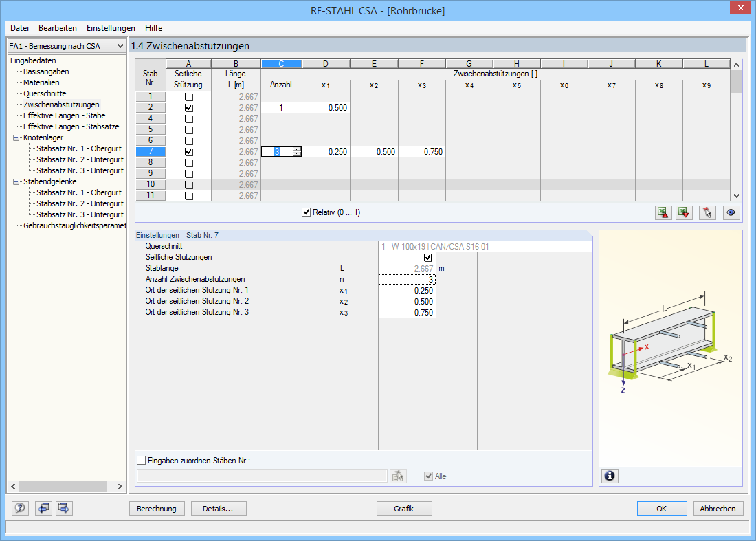Viewport: 756px width, 541px height.
Task: Select Stabsatz Nr. 1 - Obergurt under Knotenlager
Action: pyautogui.click(x=79, y=148)
